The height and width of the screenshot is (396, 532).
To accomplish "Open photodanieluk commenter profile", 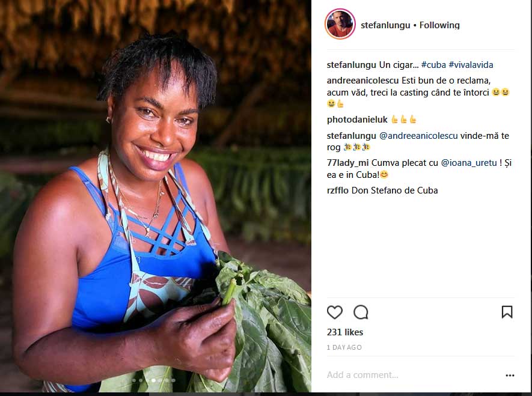I will pos(356,120).
